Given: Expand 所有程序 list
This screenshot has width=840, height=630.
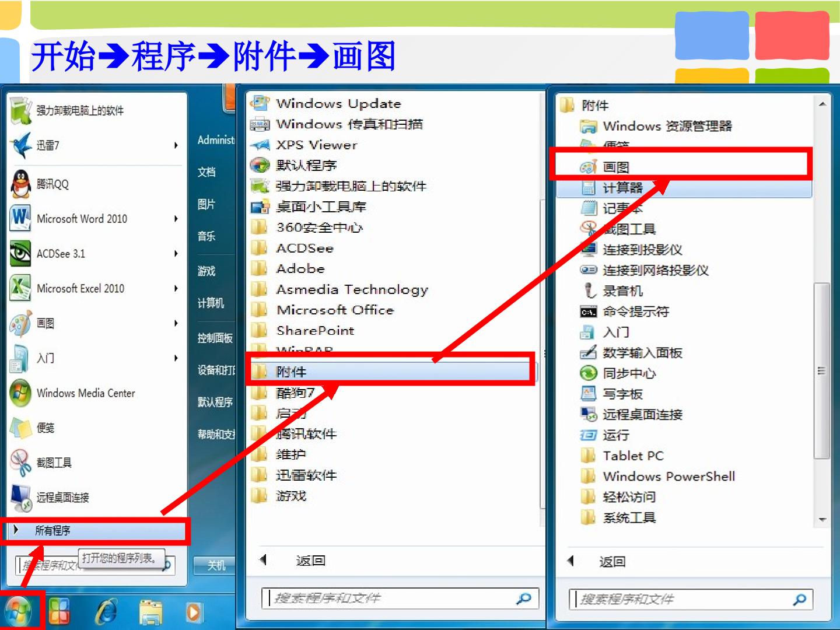Looking at the screenshot, I should coord(96,530).
